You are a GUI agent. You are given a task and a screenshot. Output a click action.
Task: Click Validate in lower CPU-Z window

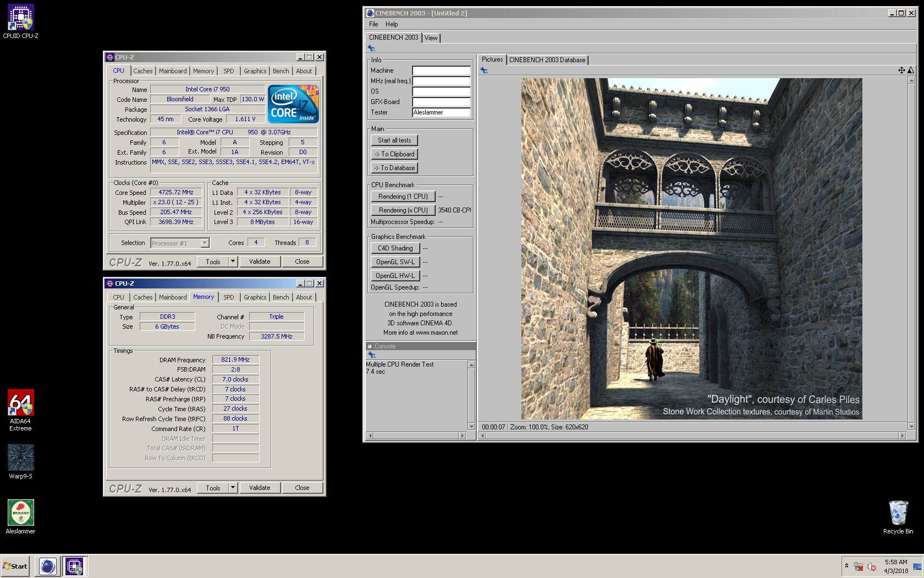tap(260, 488)
